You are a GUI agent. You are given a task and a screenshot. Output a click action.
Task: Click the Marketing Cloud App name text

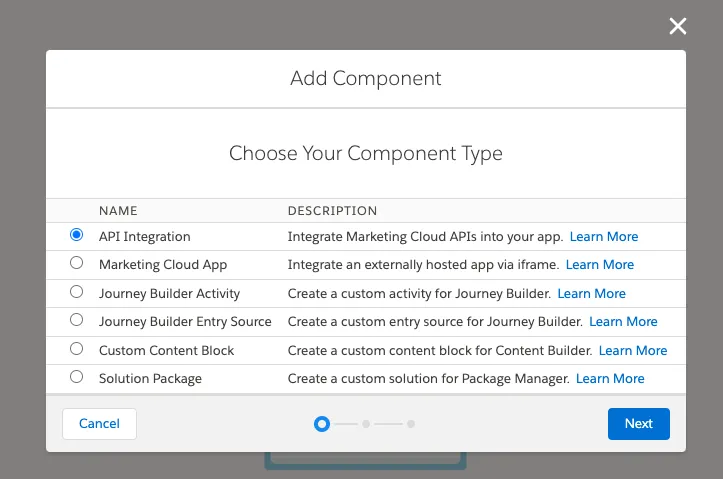(x=163, y=265)
